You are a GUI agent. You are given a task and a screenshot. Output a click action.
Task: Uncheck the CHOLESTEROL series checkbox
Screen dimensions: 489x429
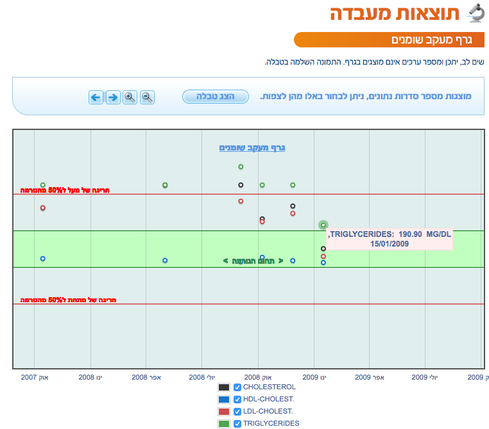[237, 387]
